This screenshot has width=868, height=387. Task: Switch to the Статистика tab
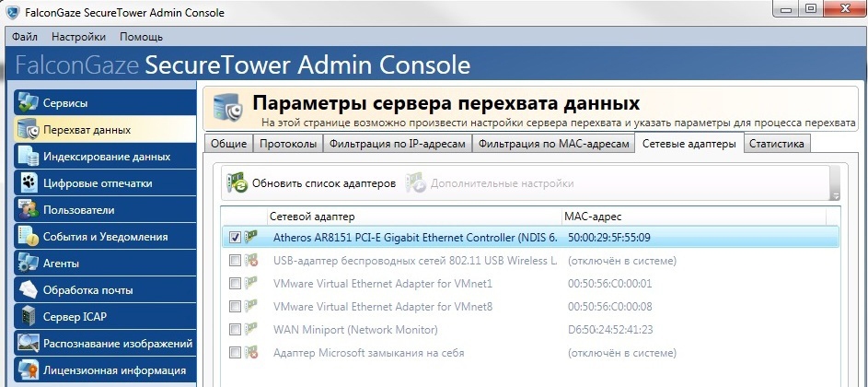pos(776,144)
